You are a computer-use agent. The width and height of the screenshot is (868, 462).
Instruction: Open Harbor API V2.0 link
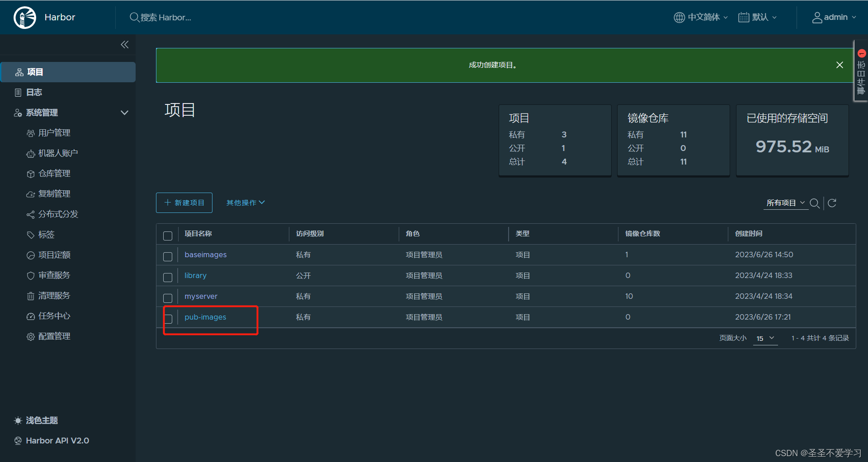click(57, 441)
